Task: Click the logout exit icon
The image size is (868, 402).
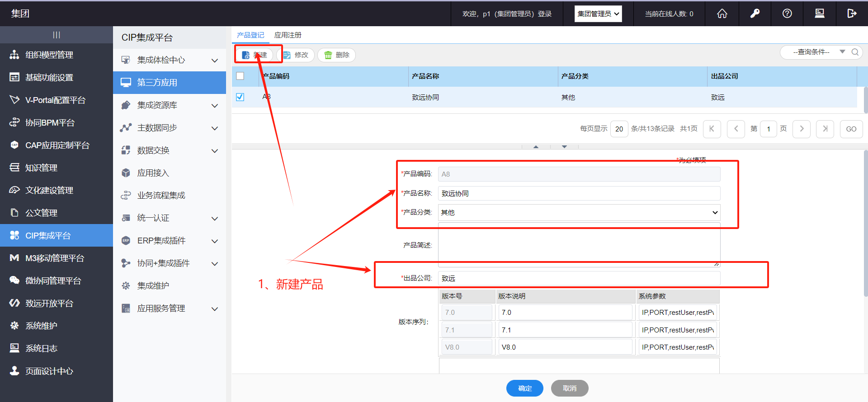Action: pyautogui.click(x=852, y=14)
